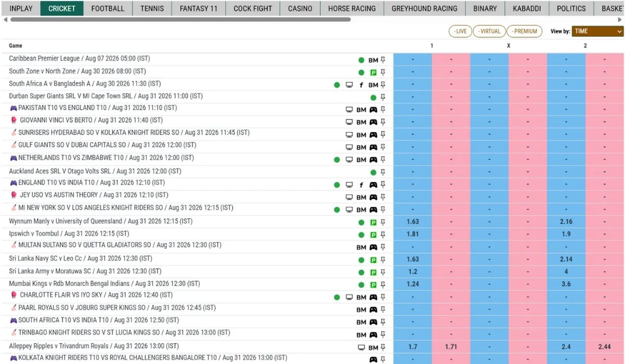Image resolution: width=625 pixels, height=364 pixels.
Task: Open the COCK FIGHT tab
Action: click(253, 8)
